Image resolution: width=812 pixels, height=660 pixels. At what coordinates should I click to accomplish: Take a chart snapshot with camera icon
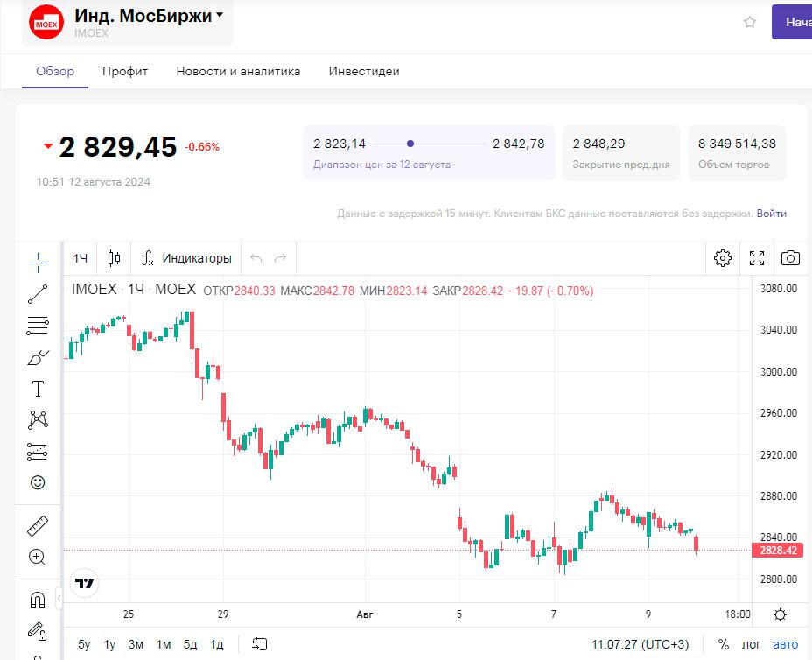pos(790,258)
